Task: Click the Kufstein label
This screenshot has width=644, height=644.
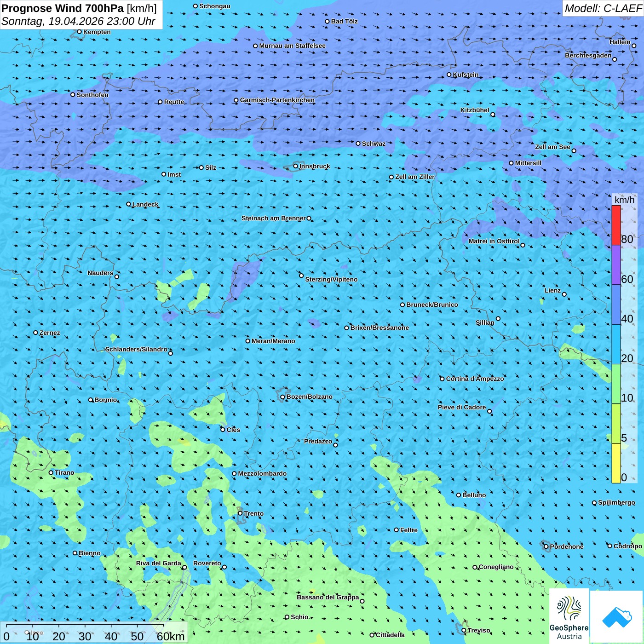Action: (466, 75)
